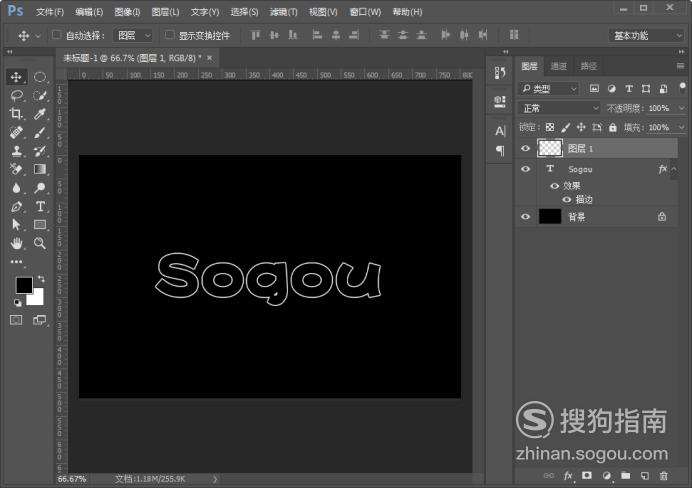
Task: Select the Move tool
Action: [x=16, y=77]
